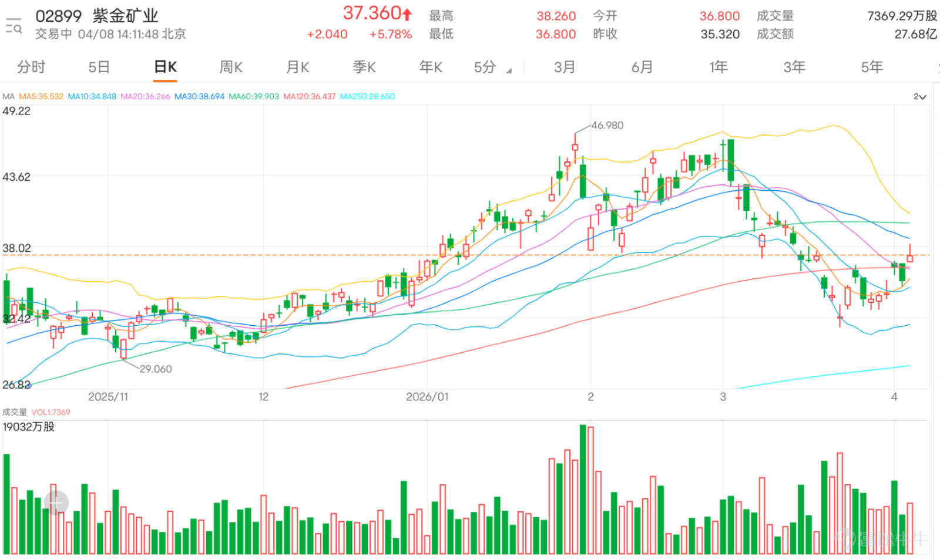The image size is (940, 560).
Task: Click the 49.22 price axis label
Action: pyautogui.click(x=16, y=111)
